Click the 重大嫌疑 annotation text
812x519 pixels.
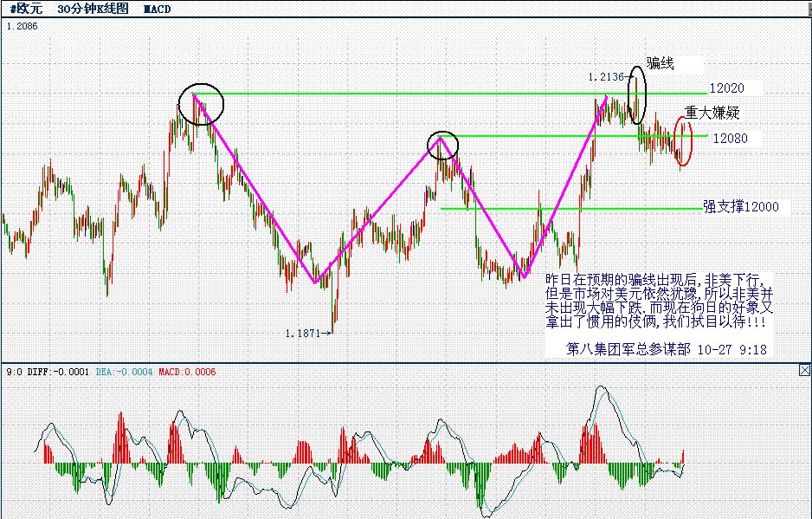tap(712, 113)
